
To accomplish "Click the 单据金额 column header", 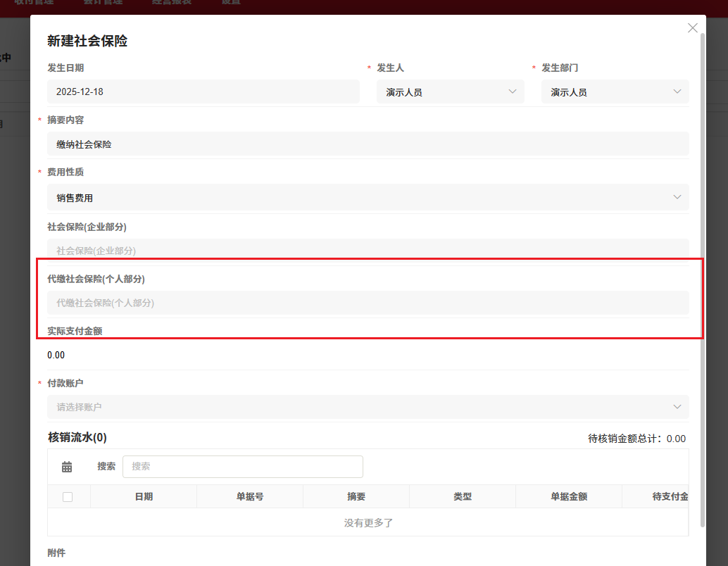I will click(x=569, y=497).
